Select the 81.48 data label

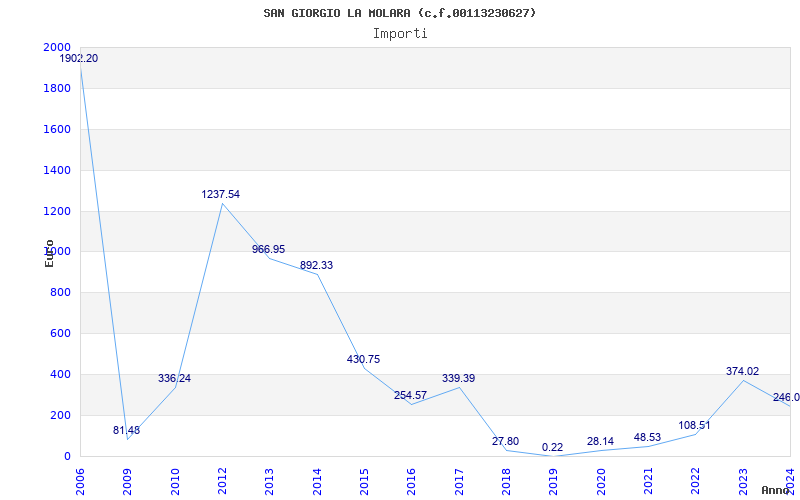point(127,430)
